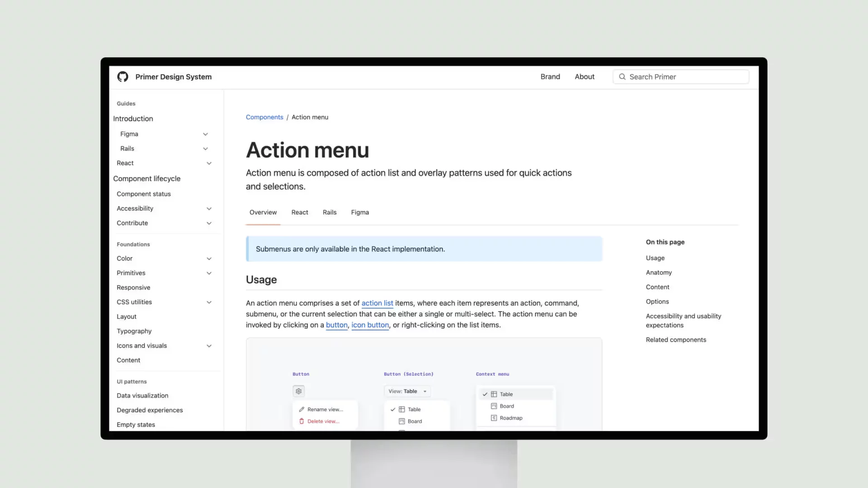This screenshot has height=488, width=868.
Task: Switch to the Overview tab
Action: (263, 212)
